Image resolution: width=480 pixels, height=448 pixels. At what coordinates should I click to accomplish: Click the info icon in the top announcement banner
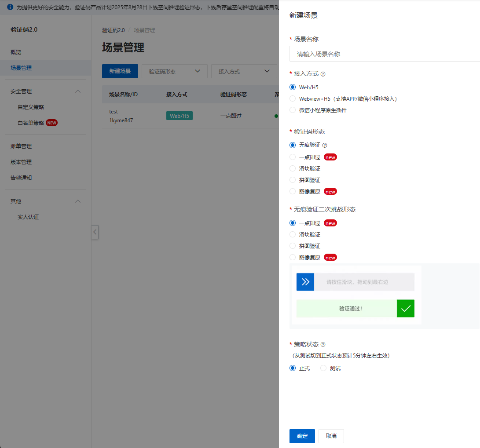(x=10, y=7)
